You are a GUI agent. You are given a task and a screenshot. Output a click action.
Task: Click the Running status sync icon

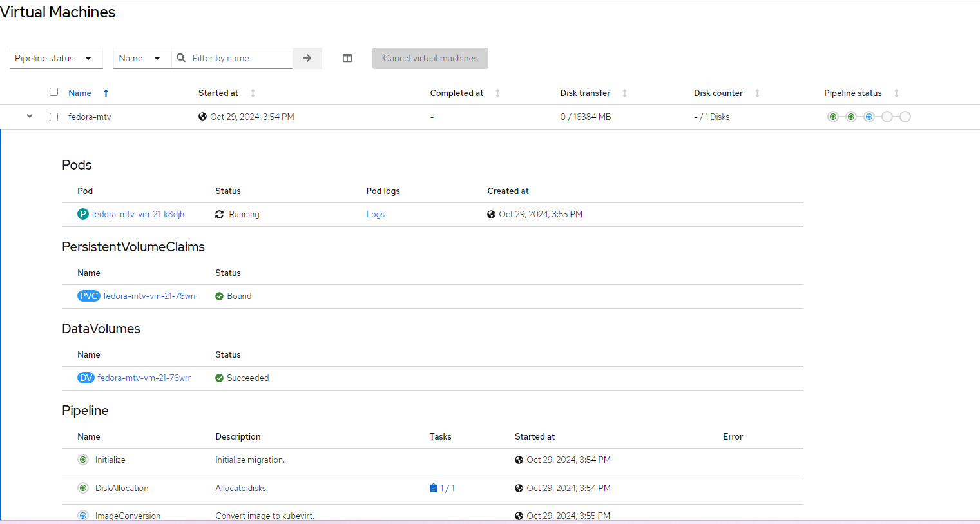point(220,214)
